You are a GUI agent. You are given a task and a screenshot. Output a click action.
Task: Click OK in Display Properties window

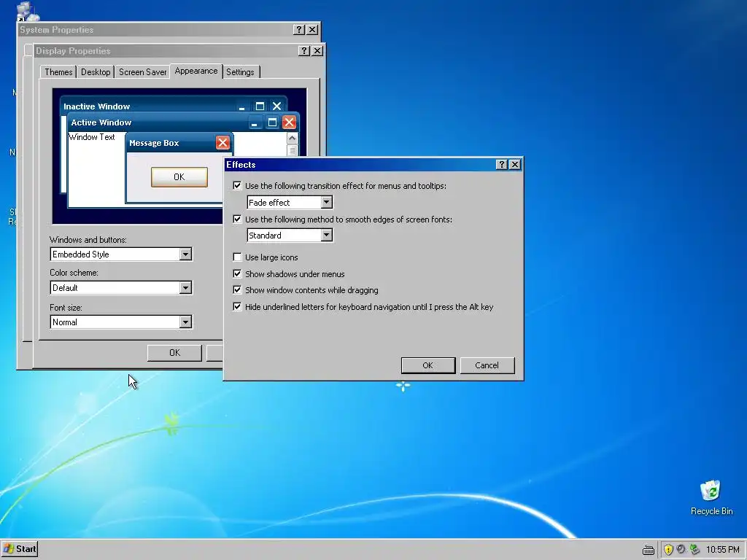click(174, 353)
